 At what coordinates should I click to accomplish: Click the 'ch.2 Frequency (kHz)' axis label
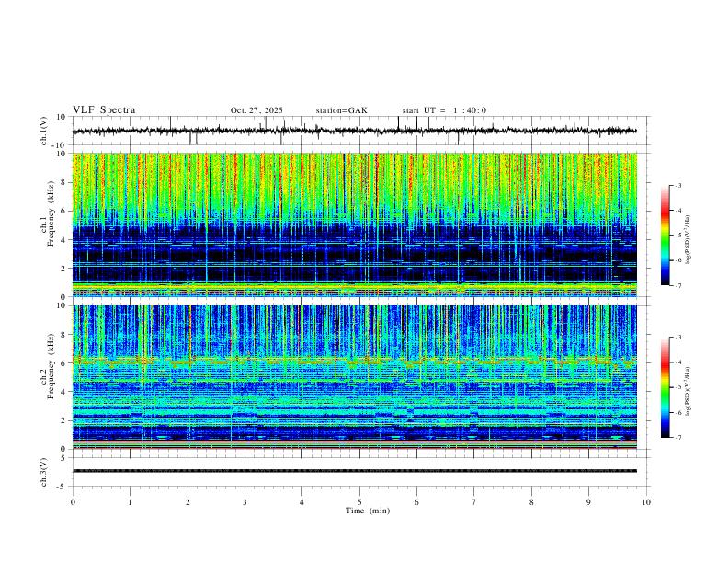pos(48,367)
